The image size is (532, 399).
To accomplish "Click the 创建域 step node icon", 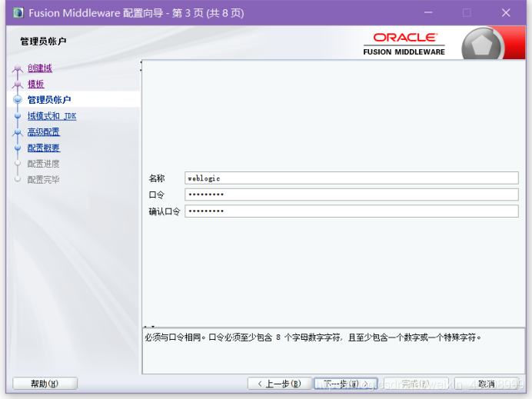I will tap(18, 69).
